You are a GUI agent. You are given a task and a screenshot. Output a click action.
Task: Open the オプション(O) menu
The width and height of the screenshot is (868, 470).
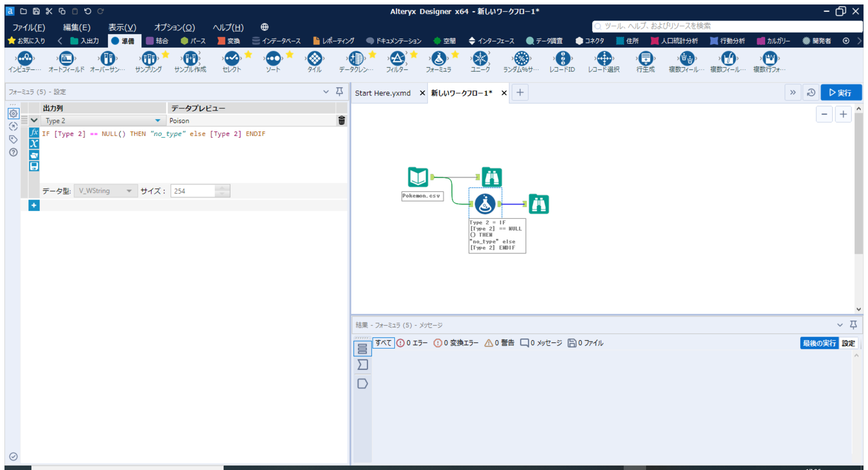pos(174,27)
